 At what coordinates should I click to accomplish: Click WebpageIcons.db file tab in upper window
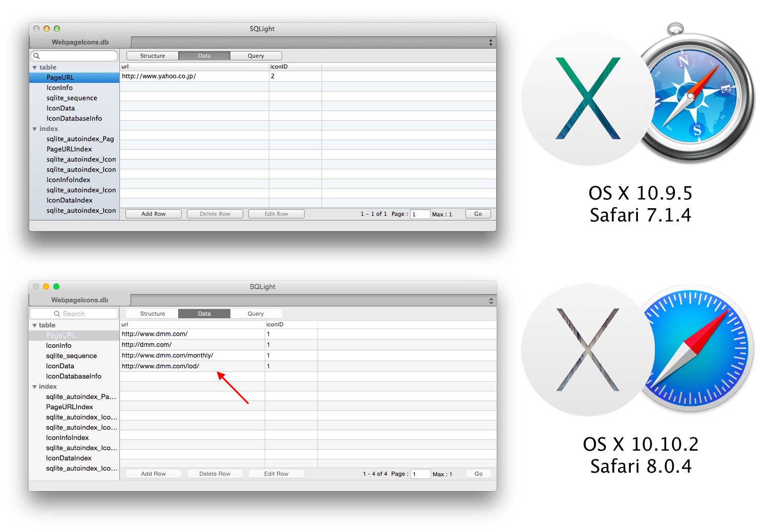(x=80, y=42)
